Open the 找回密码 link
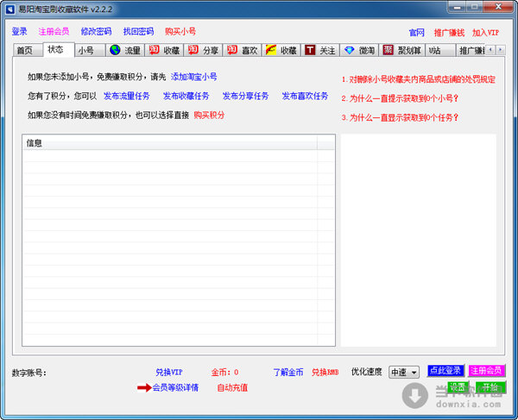 pyautogui.click(x=138, y=32)
